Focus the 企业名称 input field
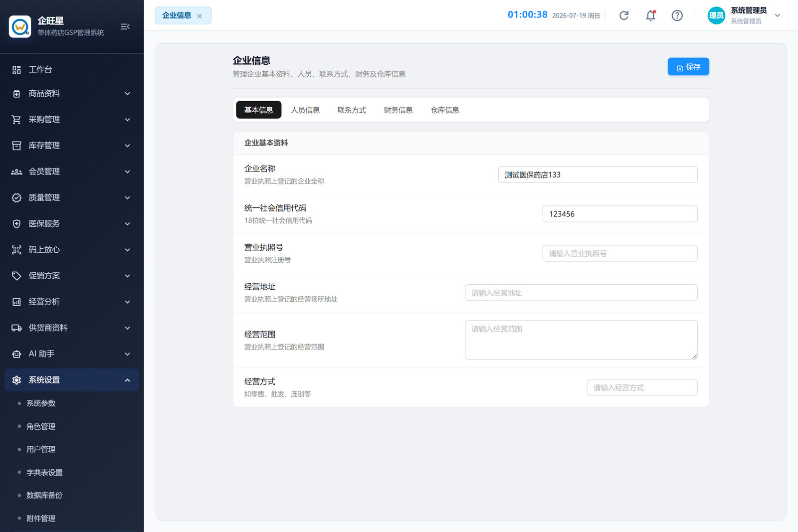This screenshot has height=532, width=798. pyautogui.click(x=598, y=175)
